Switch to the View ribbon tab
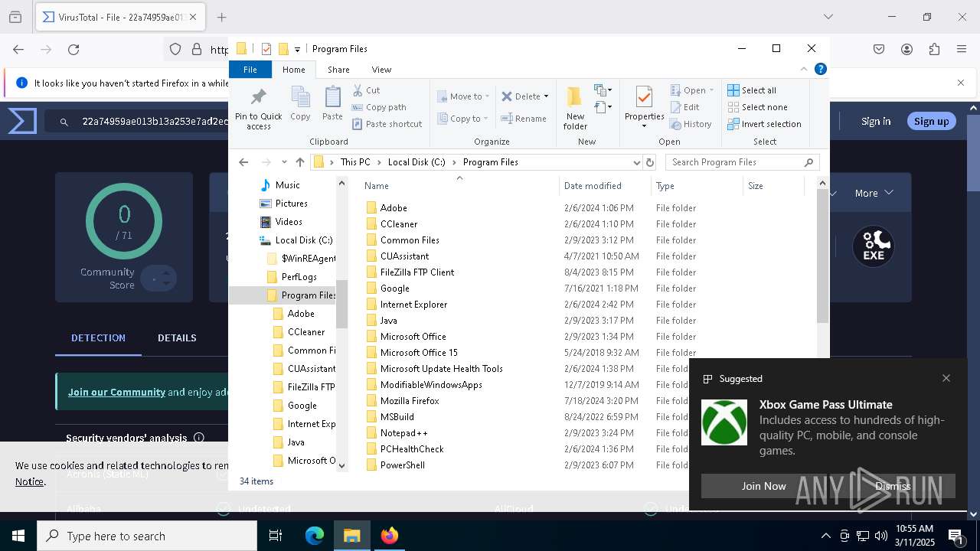The image size is (980, 551). point(381,70)
